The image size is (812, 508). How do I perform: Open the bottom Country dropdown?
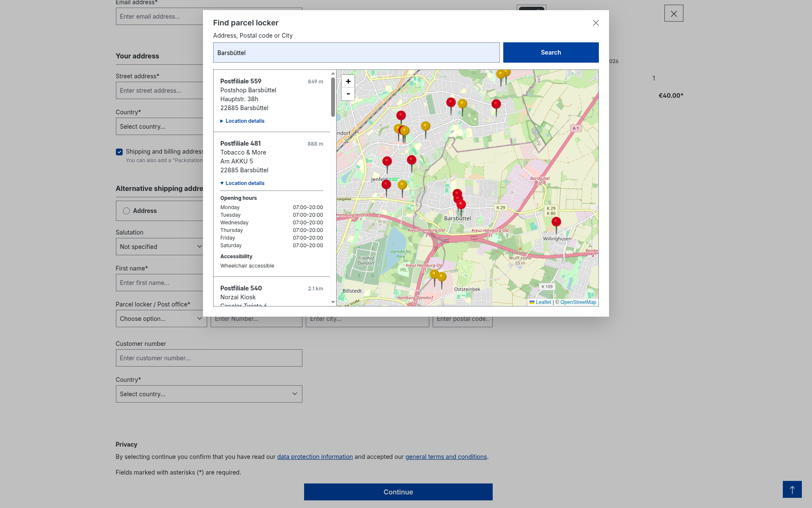click(209, 394)
